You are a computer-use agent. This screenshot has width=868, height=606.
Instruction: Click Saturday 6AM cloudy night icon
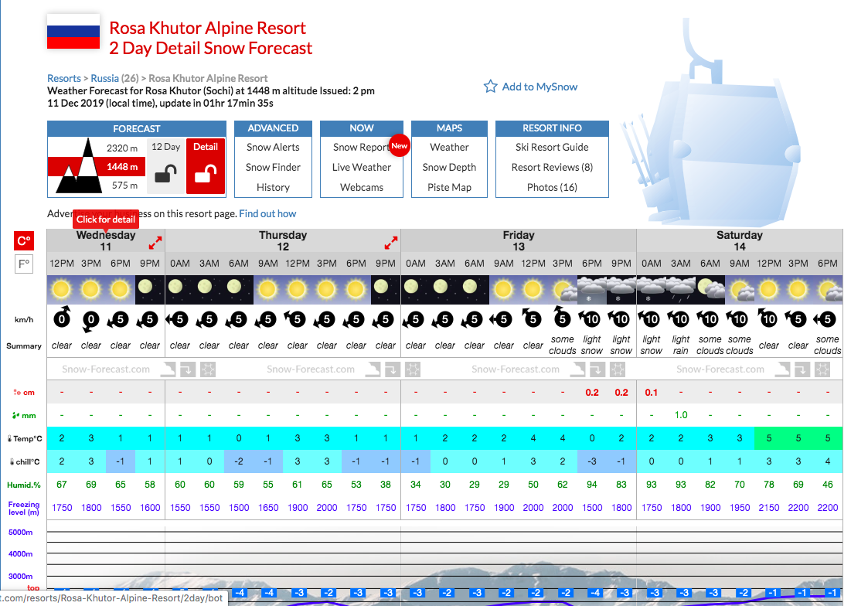pos(710,289)
